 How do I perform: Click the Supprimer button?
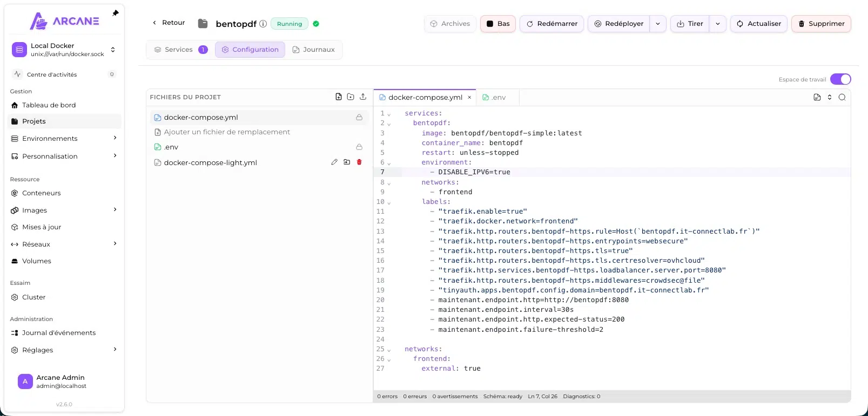821,24
